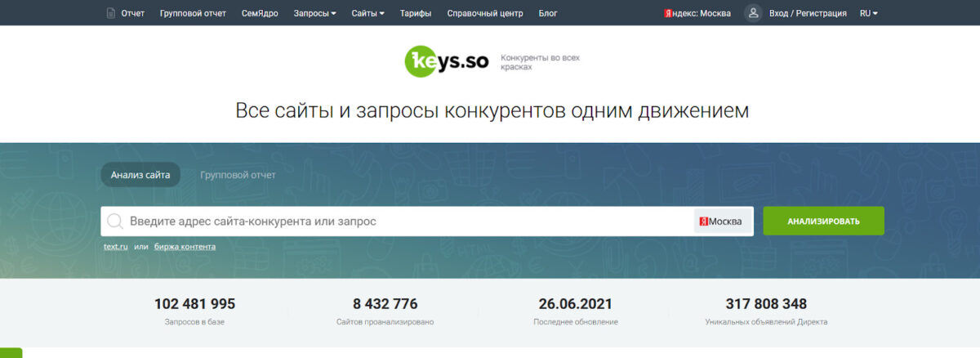Open the Тарифы page
Image resolution: width=980 pixels, height=358 pixels.
[x=416, y=13]
